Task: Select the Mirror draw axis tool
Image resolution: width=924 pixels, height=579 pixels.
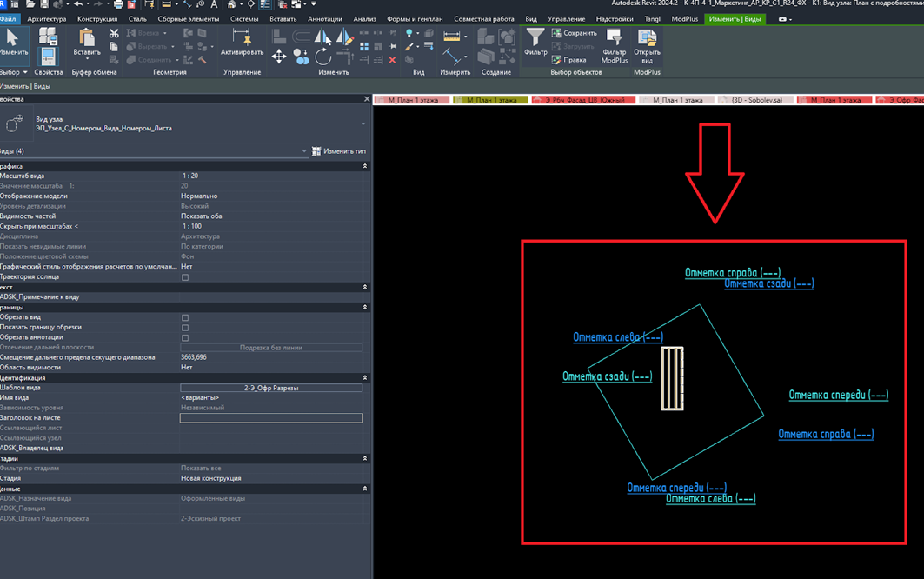Action: [345, 37]
